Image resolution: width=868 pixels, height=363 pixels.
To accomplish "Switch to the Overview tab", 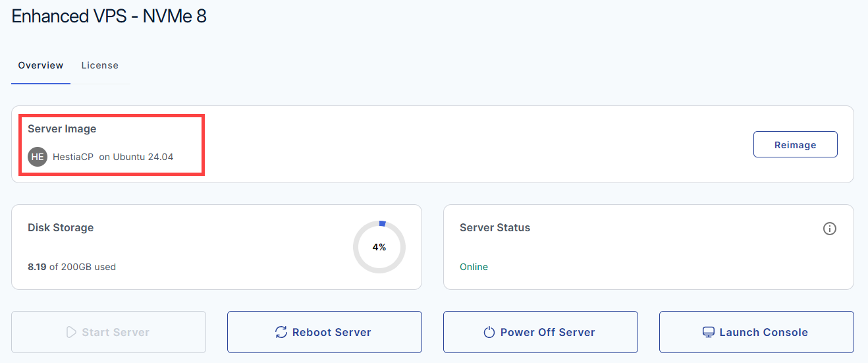I will click(41, 65).
